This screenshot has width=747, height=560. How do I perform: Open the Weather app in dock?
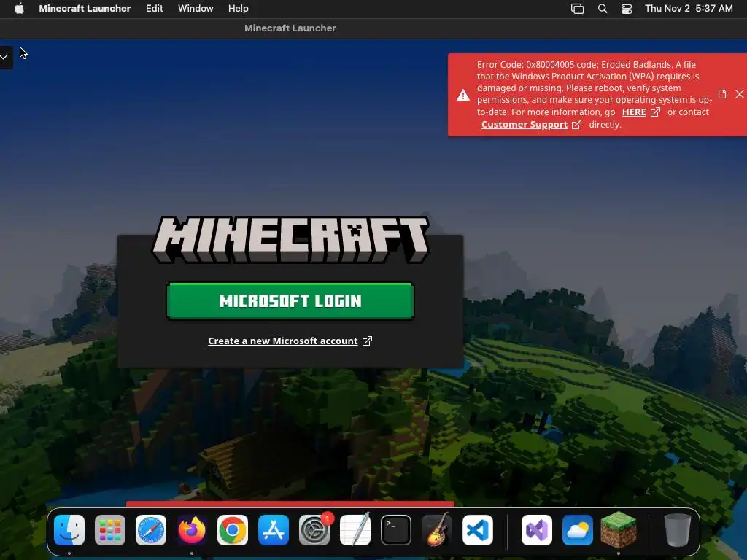(x=578, y=530)
